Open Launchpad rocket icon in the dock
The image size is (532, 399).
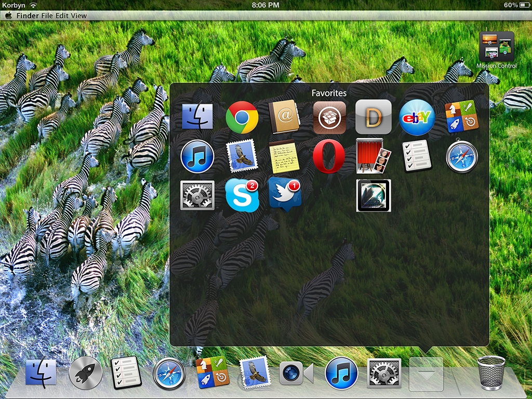pyautogui.click(x=86, y=373)
